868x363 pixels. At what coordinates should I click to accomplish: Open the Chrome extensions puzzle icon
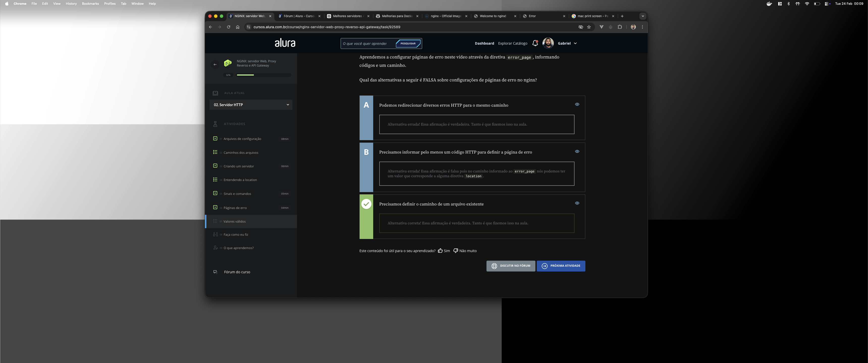(620, 27)
